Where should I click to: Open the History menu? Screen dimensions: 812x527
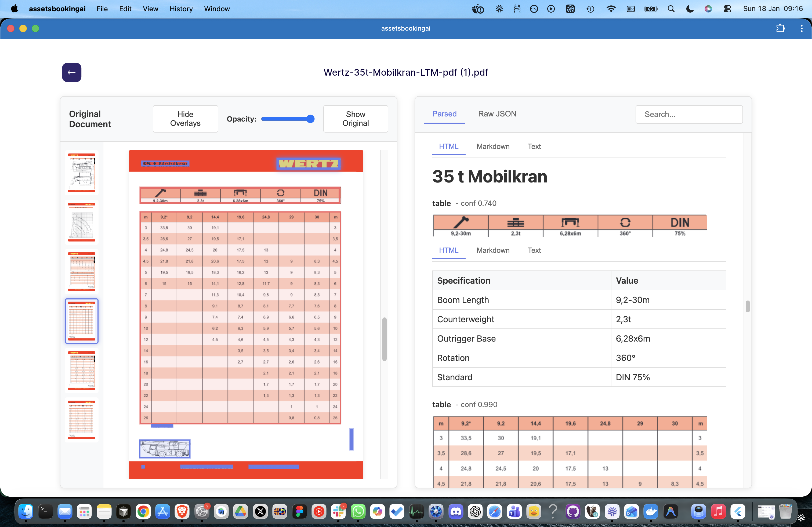click(x=181, y=9)
